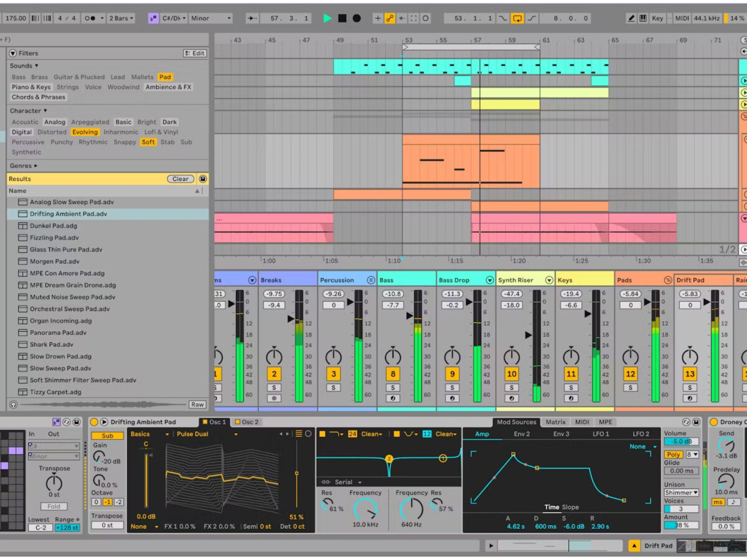The image size is (747, 560).
Task: Solo the Bass track
Action: pos(393,388)
